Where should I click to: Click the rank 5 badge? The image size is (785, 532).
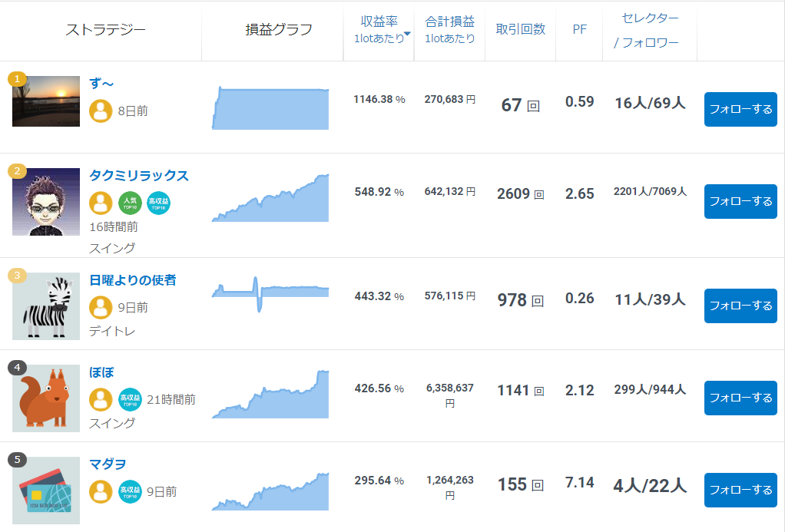coord(17,459)
